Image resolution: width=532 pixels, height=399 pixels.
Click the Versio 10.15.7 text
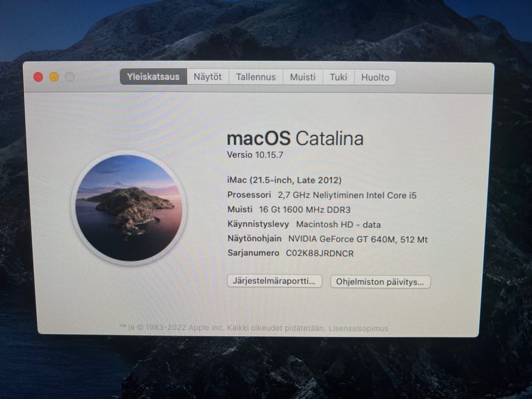coord(255,155)
